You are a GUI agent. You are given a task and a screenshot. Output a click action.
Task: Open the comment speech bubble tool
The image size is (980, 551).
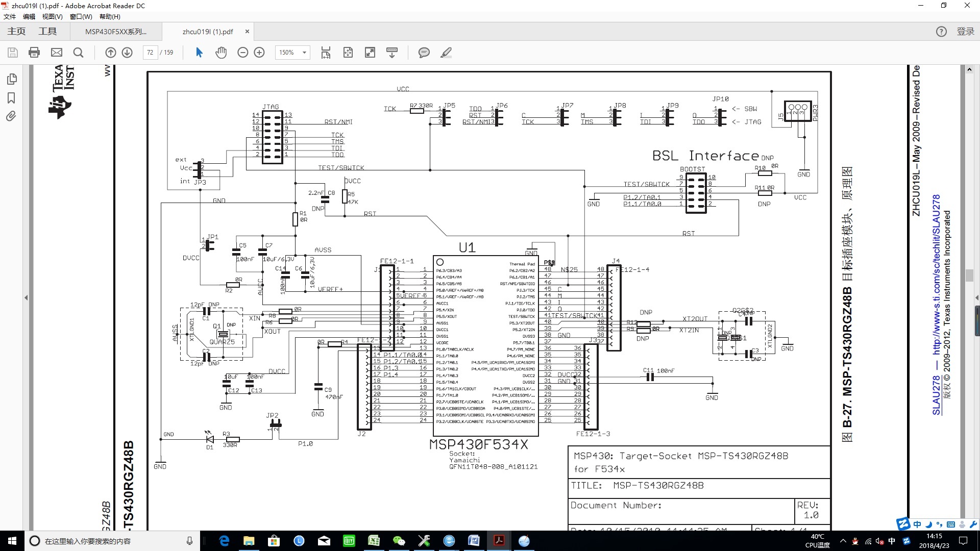pos(424,53)
